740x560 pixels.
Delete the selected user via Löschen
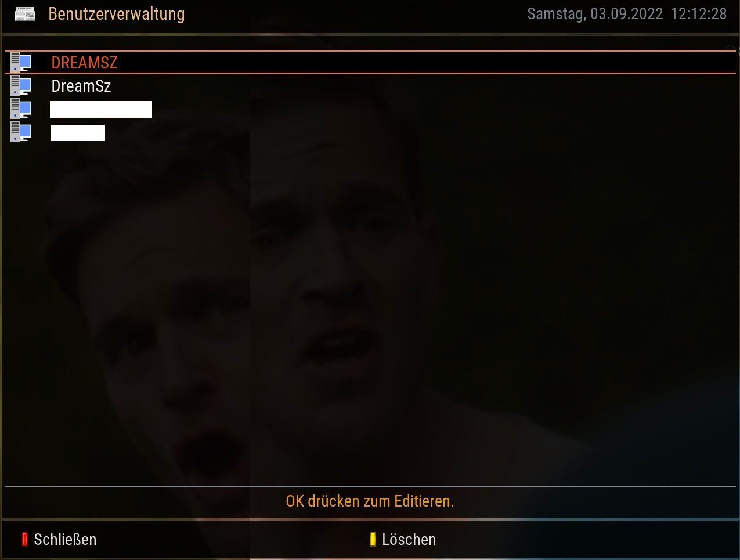(409, 539)
